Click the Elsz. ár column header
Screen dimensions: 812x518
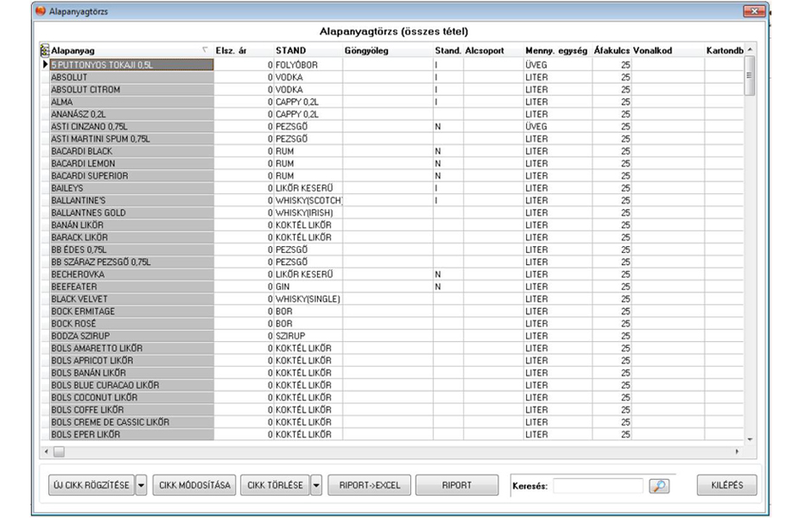pos(244,50)
